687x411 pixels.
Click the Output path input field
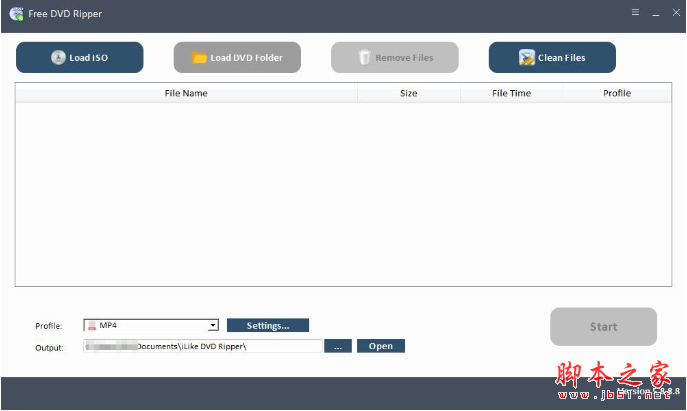pos(203,346)
